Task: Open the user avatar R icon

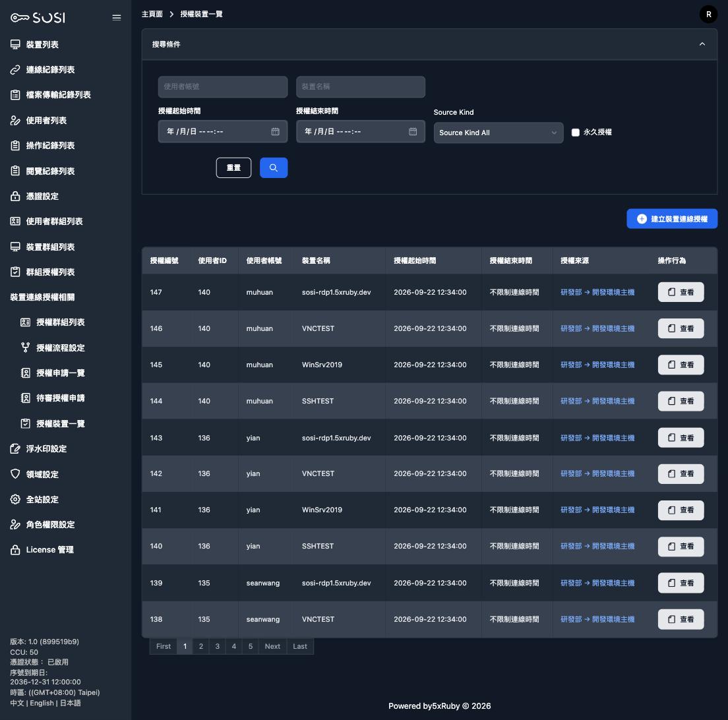Action: click(x=708, y=15)
